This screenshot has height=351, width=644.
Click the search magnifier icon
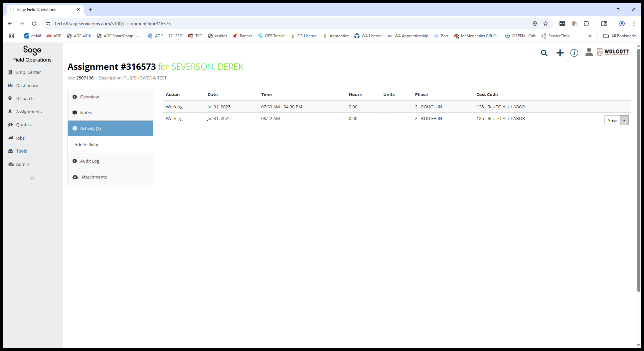544,53
